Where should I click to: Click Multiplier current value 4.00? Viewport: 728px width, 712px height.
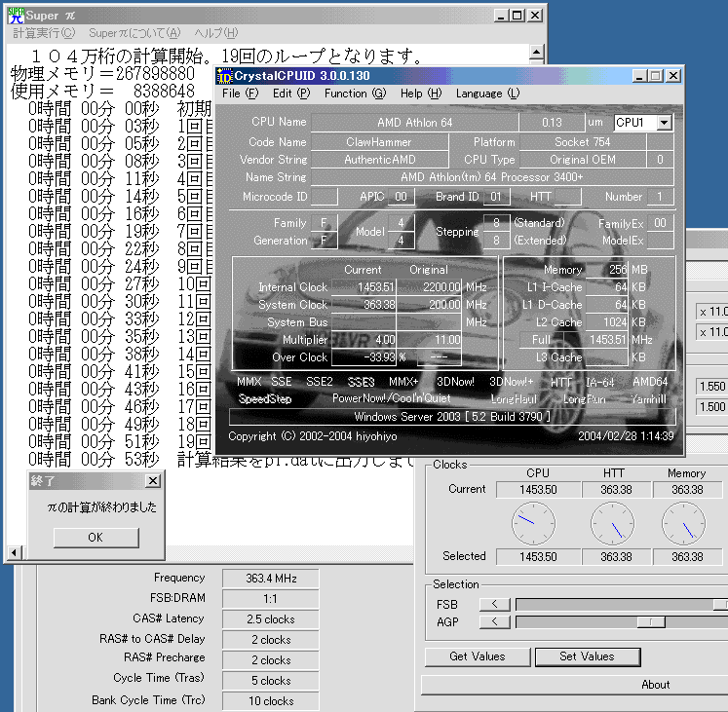tap(364, 340)
